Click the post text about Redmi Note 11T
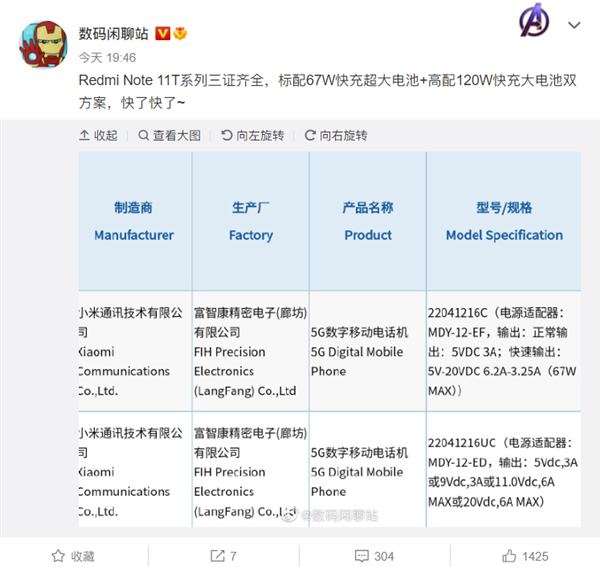The image size is (600, 567). coord(328,91)
